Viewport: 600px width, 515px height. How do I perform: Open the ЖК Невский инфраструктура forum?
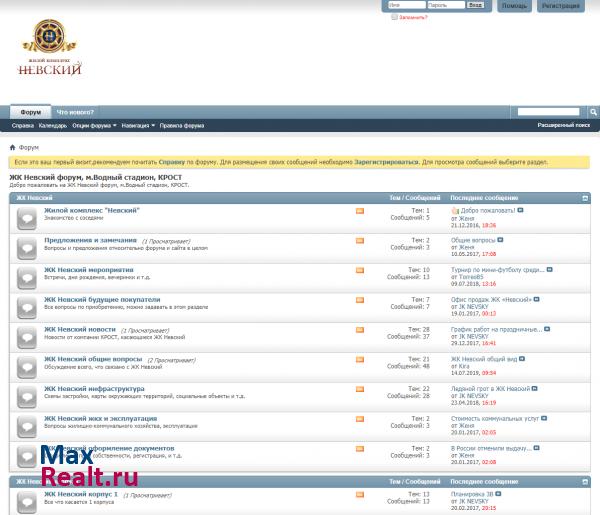[x=94, y=389]
